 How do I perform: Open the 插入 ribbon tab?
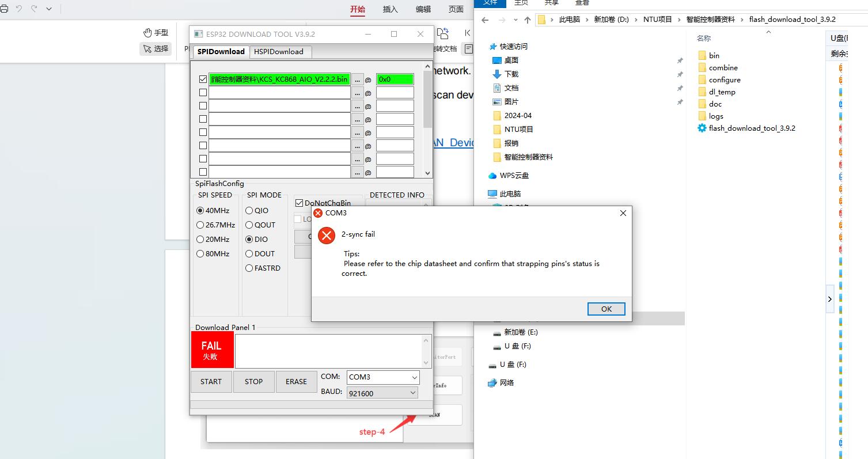point(390,9)
